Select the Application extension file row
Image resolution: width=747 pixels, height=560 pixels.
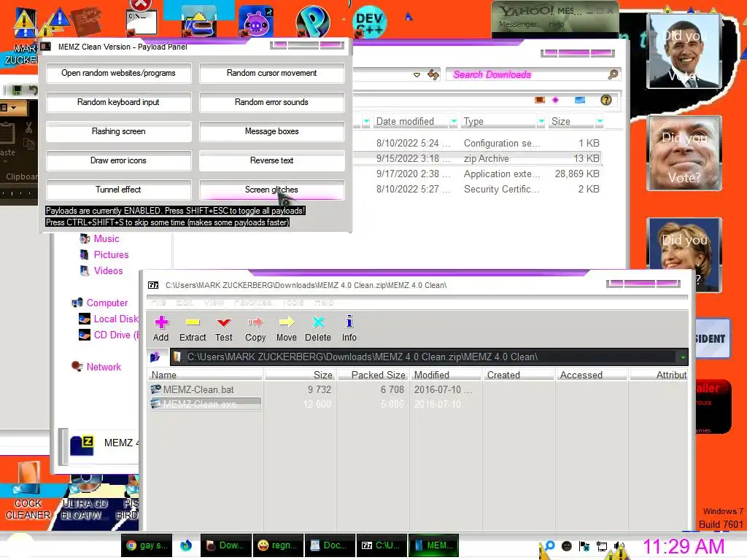point(477,174)
